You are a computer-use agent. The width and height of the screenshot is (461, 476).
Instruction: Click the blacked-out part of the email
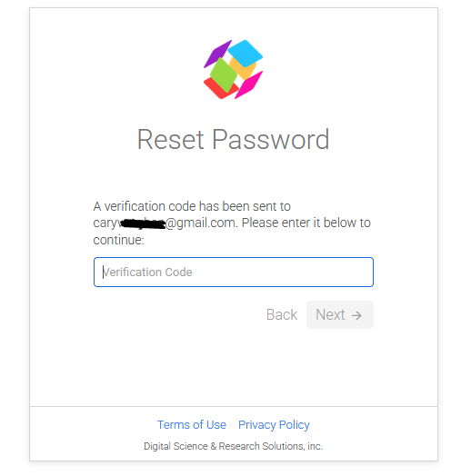[143, 223]
